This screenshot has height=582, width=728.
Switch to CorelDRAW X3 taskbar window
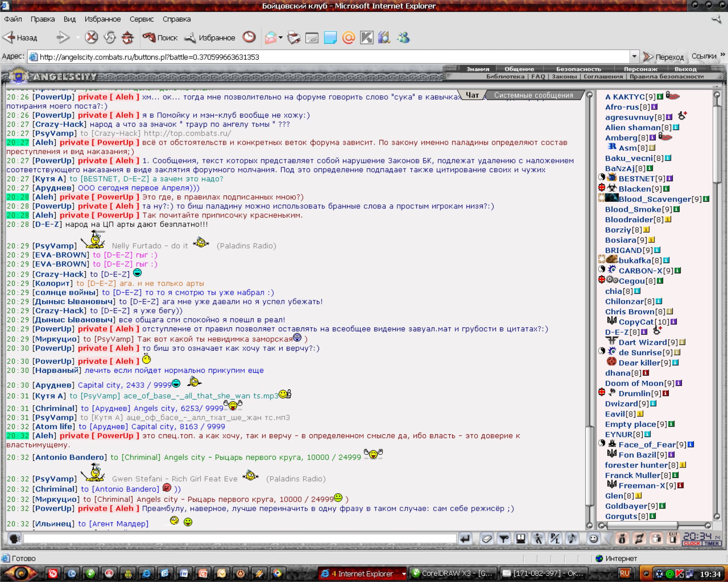click(453, 573)
